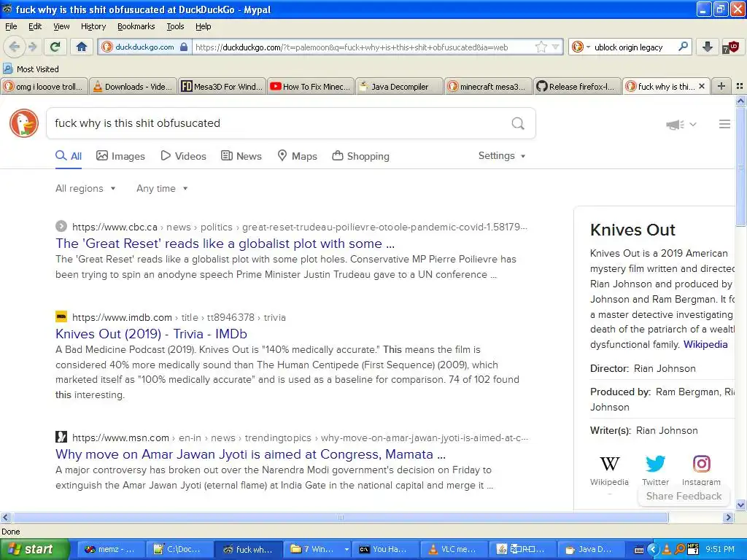Image resolution: width=747 pixels, height=560 pixels.
Task: Open the megaphone spread-the-word dropdown
Action: 681,124
